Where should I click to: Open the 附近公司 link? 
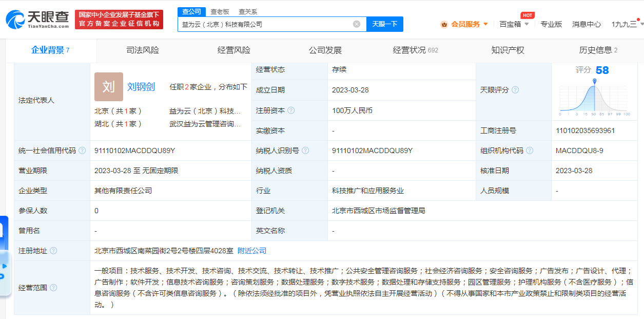pyautogui.click(x=252, y=251)
